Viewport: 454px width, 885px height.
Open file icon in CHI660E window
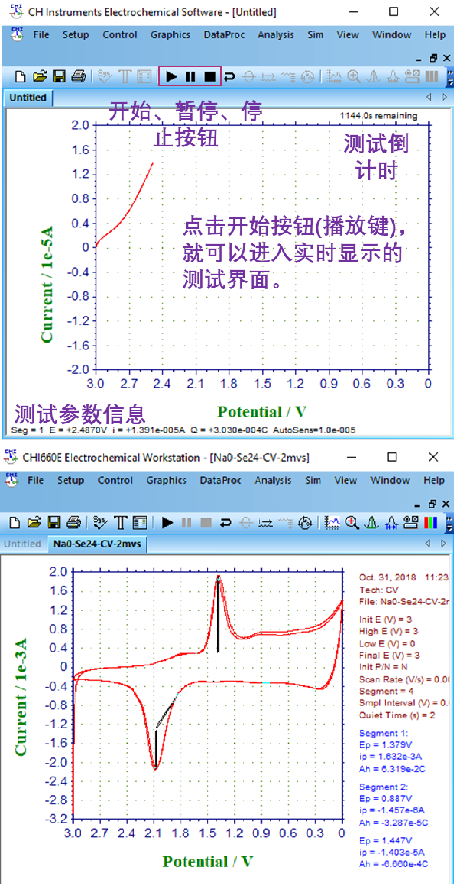35,523
